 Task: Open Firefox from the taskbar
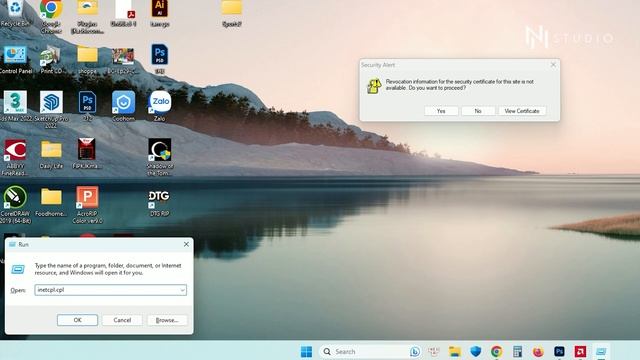pos(538,351)
